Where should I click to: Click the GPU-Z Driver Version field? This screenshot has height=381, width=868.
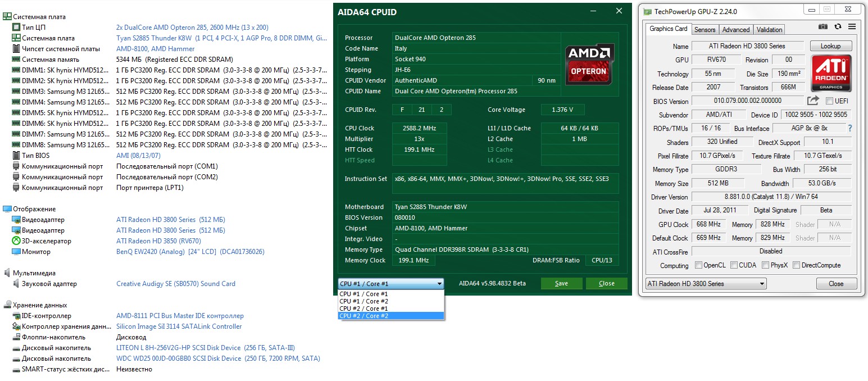coord(771,197)
